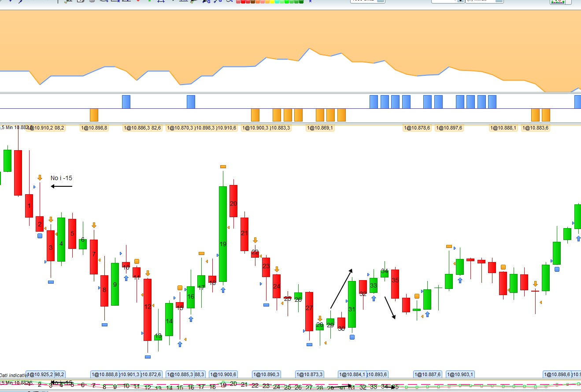This screenshot has height=392, width=581.
Task: Click the blue up arrow below candle 33
Action: pyautogui.click(x=374, y=298)
